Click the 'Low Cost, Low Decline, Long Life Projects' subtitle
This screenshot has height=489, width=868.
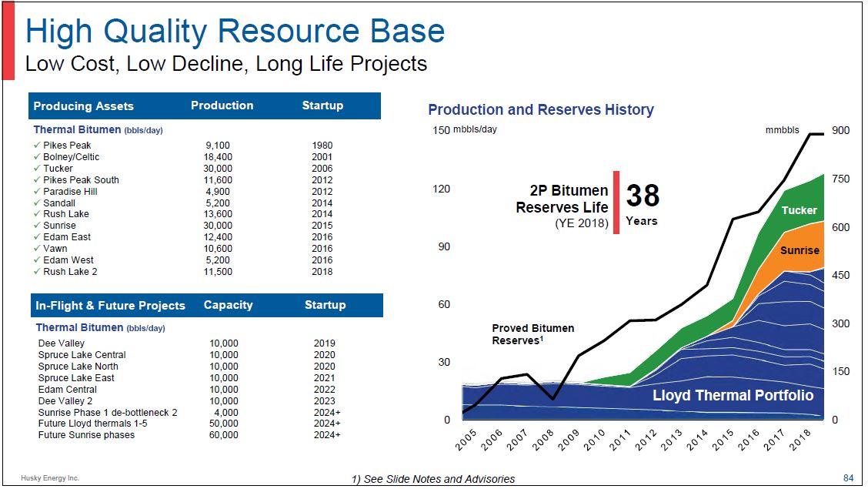click(x=226, y=64)
